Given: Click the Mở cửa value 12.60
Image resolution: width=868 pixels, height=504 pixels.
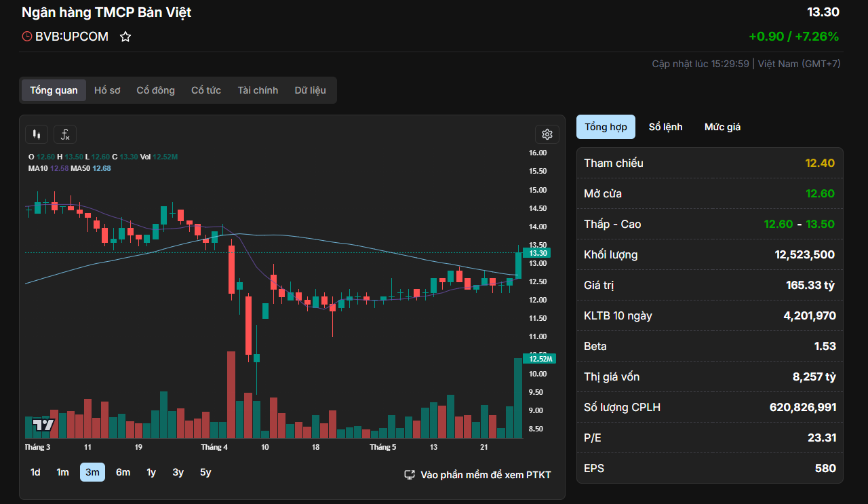Looking at the screenshot, I should [820, 193].
